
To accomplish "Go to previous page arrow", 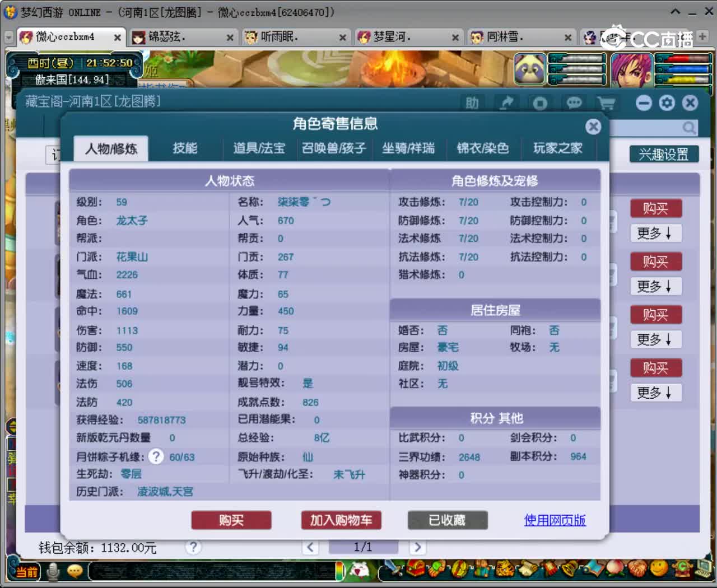I will pyautogui.click(x=311, y=547).
